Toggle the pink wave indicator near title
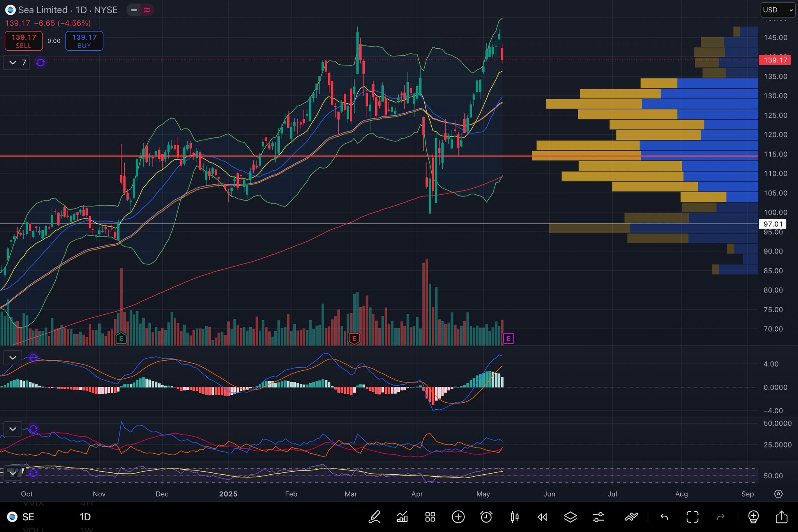Screen dimensions: 798x532 pos(147,10)
